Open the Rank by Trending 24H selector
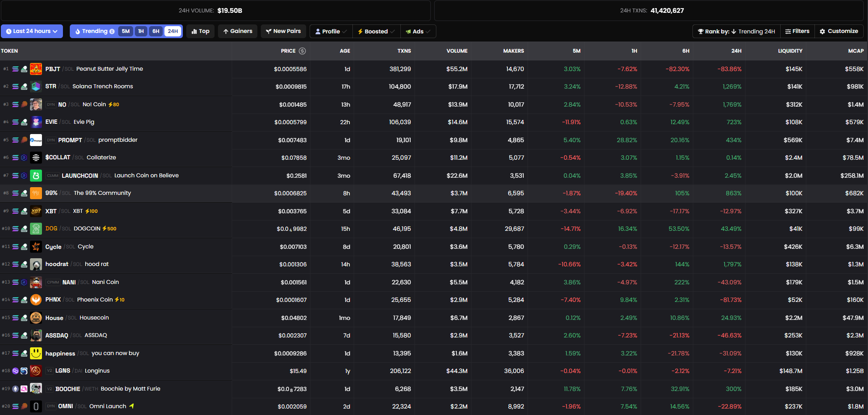868x415 pixels. [737, 31]
